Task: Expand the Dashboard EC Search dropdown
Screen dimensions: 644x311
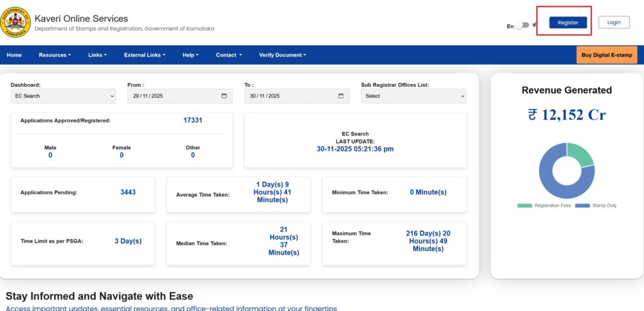Action: [63, 96]
